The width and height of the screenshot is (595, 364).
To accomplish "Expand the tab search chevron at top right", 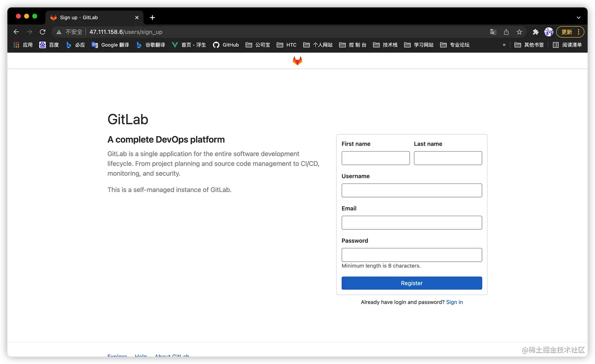I will tap(578, 17).
